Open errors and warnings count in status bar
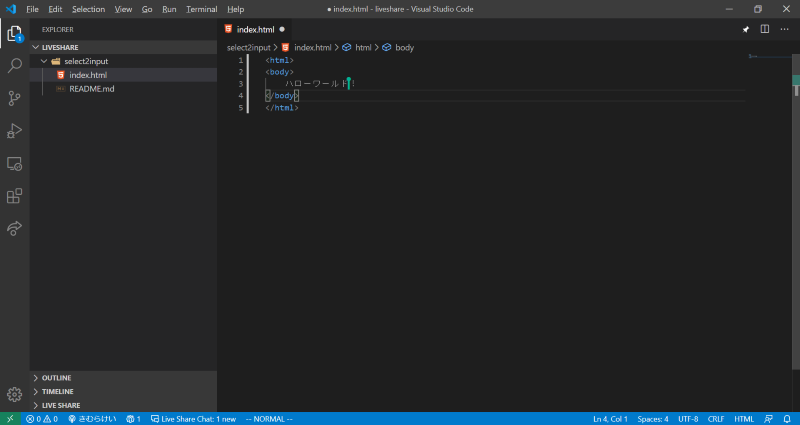The image size is (800, 425). (x=42, y=419)
